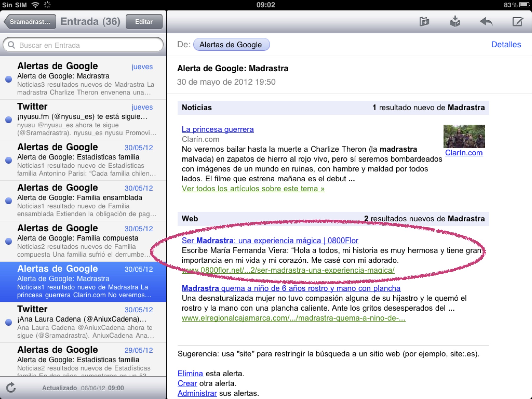Tap the battery icon in the status bar

(x=525, y=5)
